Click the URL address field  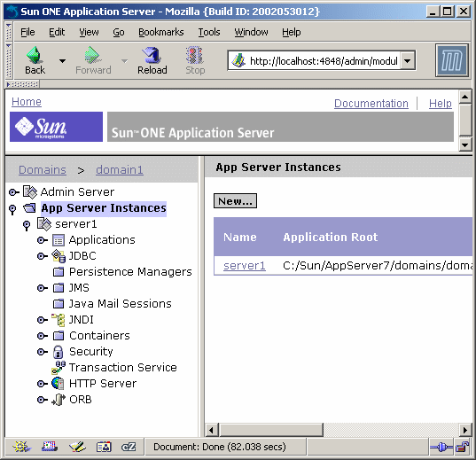[324, 61]
